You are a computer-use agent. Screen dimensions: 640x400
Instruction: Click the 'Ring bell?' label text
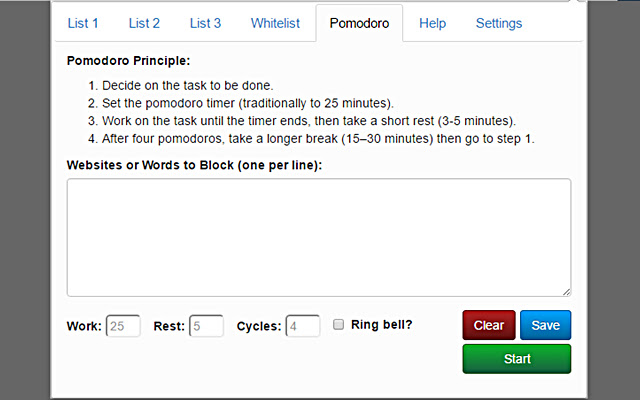click(381, 325)
